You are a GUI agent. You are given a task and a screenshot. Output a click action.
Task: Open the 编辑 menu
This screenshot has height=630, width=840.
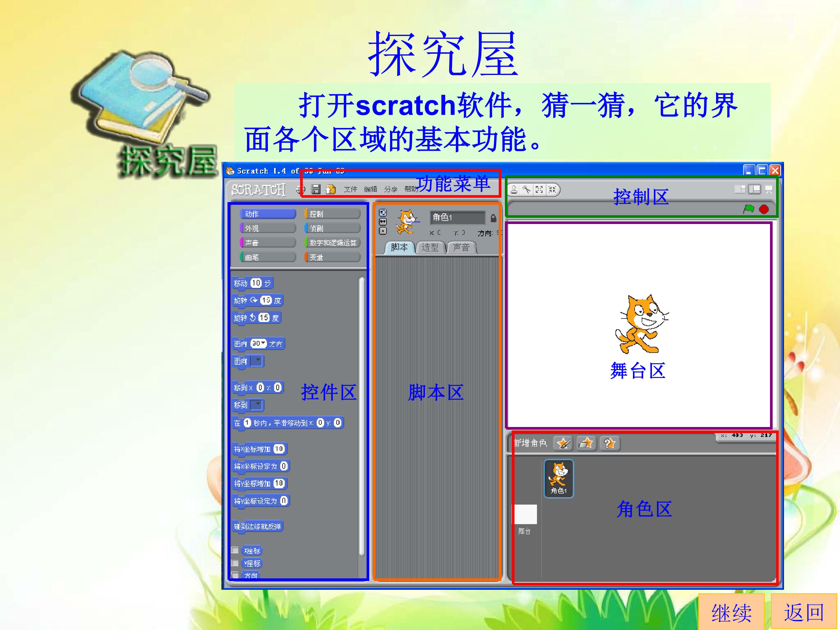(x=370, y=189)
